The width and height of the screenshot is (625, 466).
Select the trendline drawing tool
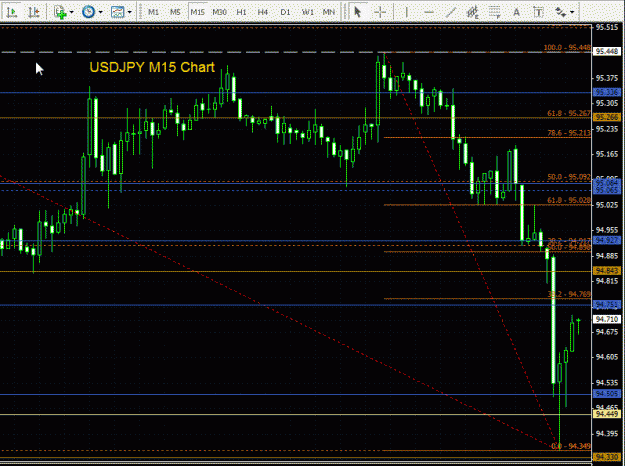[x=451, y=12]
